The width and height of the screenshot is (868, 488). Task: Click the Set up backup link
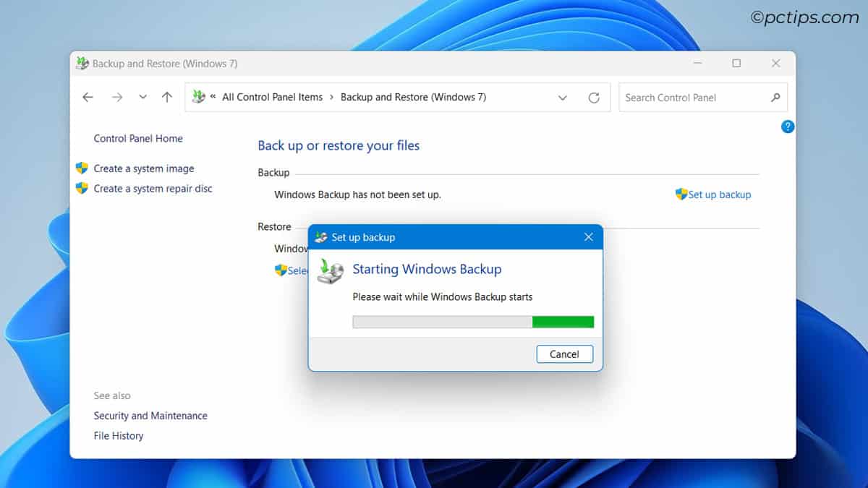[720, 194]
